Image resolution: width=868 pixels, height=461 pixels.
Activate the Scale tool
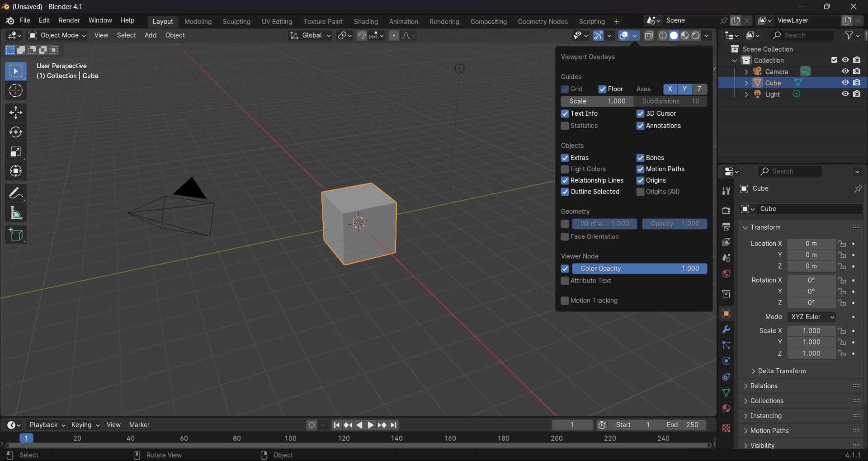coord(16,151)
